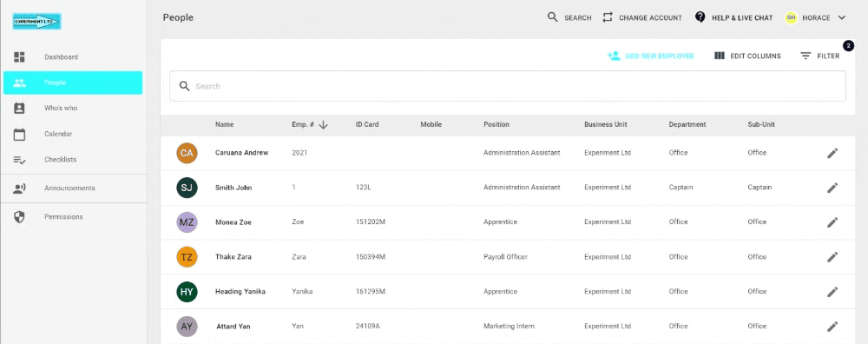Click the CA avatar for Caruana Andrew

point(187,153)
